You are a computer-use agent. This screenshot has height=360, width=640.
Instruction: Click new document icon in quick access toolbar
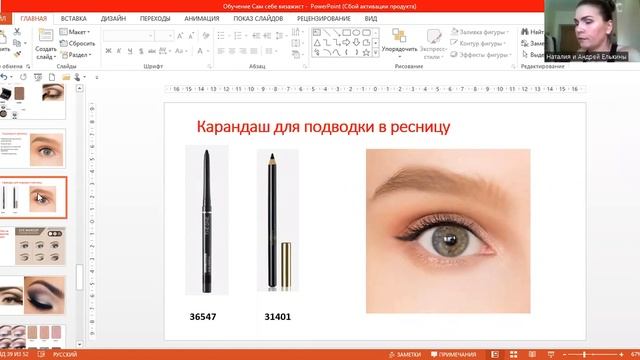pos(52,77)
